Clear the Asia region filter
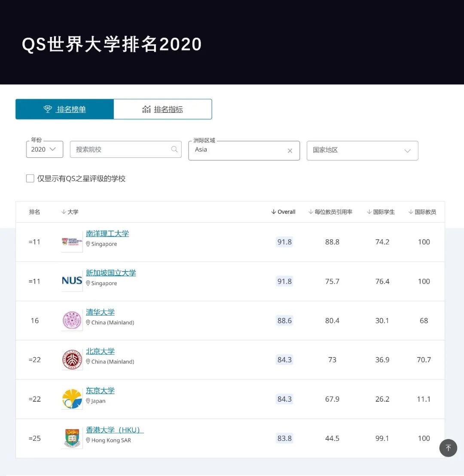Viewport: 464px width, 476px height. 290,151
